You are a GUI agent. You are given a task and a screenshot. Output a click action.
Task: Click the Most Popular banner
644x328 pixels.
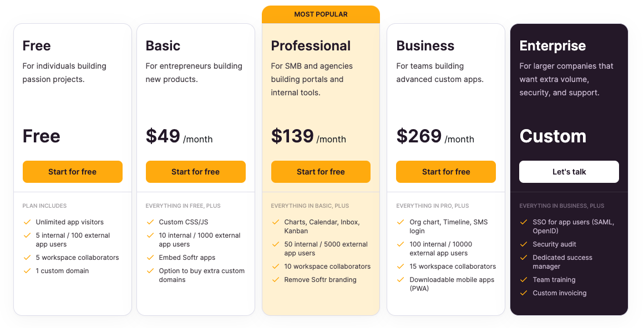pos(321,14)
